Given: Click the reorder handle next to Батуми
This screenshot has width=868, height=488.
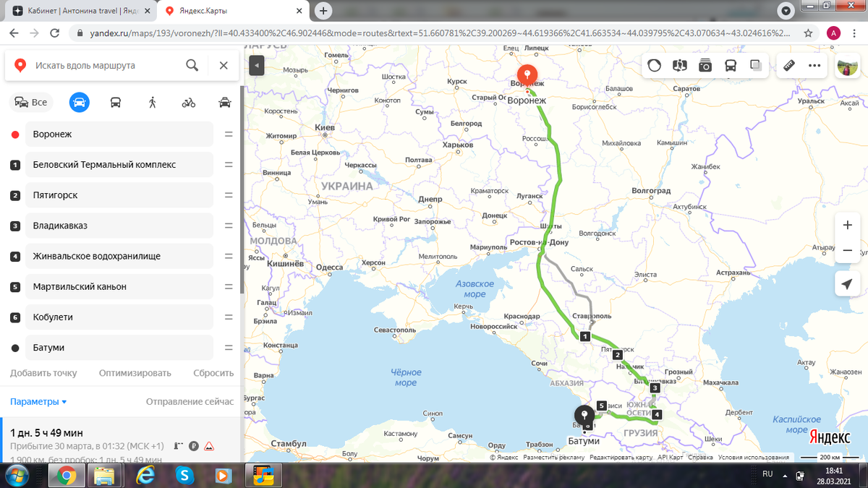Looking at the screenshot, I should pyautogui.click(x=229, y=347).
